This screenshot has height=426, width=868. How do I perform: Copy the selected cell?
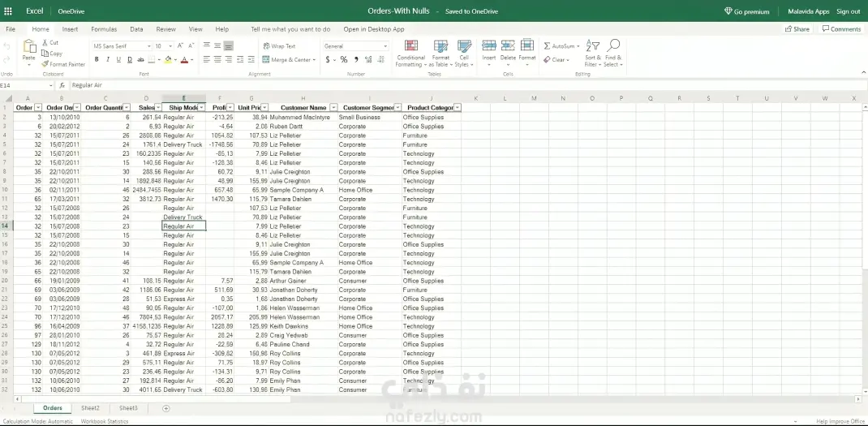(x=52, y=54)
